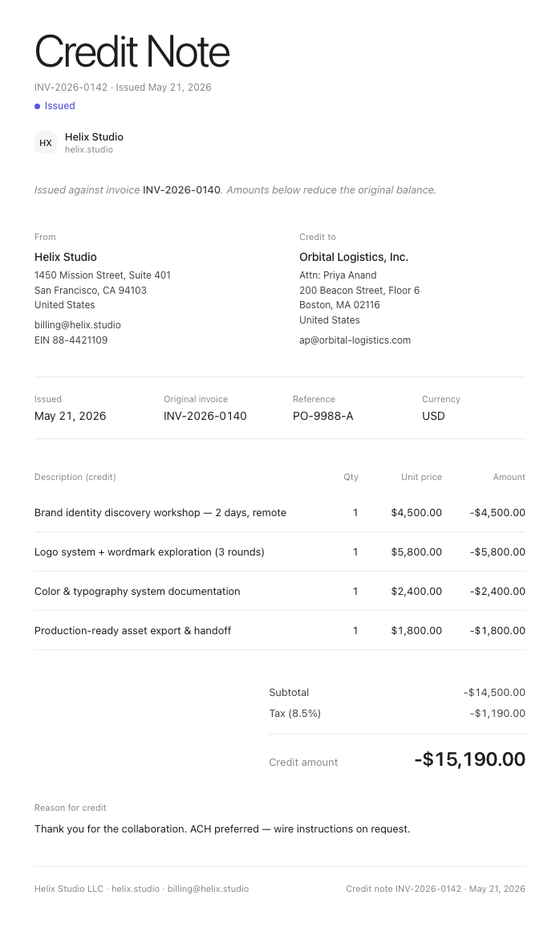The image size is (560, 928).
Task: Click the HX Helix Studio logo badge
Action: pyautogui.click(x=46, y=143)
